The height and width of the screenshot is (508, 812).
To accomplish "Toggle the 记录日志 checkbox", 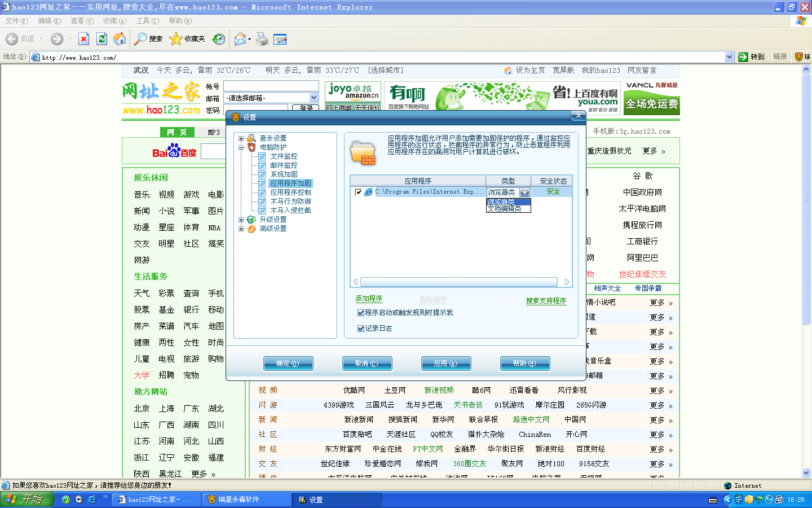I will pyautogui.click(x=361, y=329).
